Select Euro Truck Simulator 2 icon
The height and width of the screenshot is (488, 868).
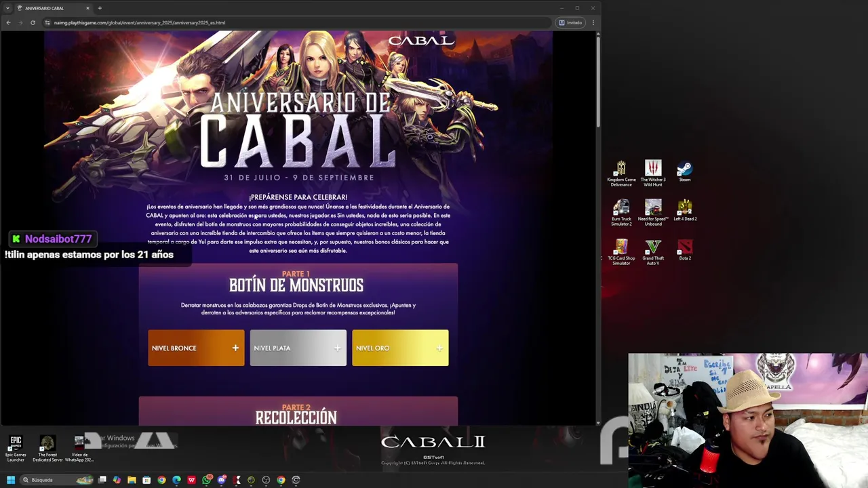pyautogui.click(x=621, y=213)
